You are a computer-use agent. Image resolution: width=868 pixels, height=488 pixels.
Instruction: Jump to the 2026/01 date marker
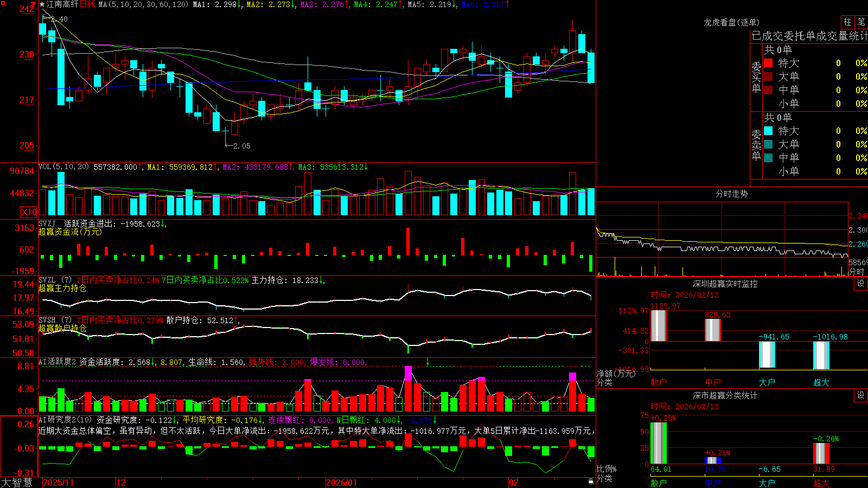click(342, 483)
